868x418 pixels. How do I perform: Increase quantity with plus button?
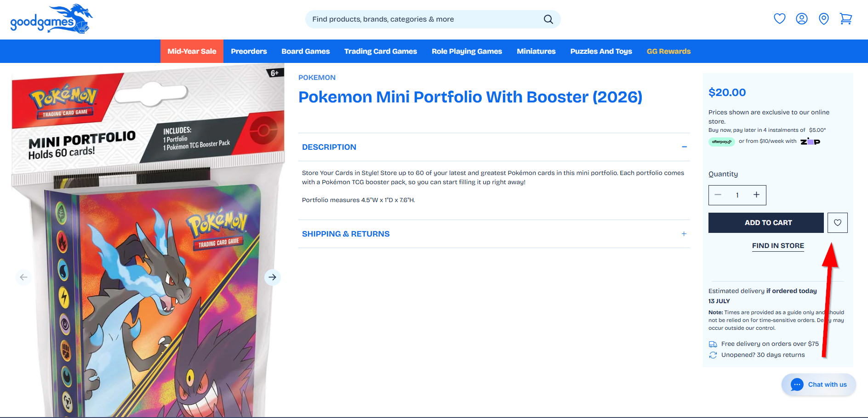[756, 195]
